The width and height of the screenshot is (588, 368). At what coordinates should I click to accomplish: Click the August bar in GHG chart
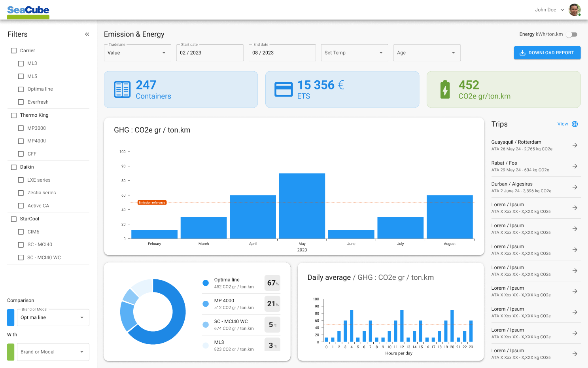click(x=450, y=217)
